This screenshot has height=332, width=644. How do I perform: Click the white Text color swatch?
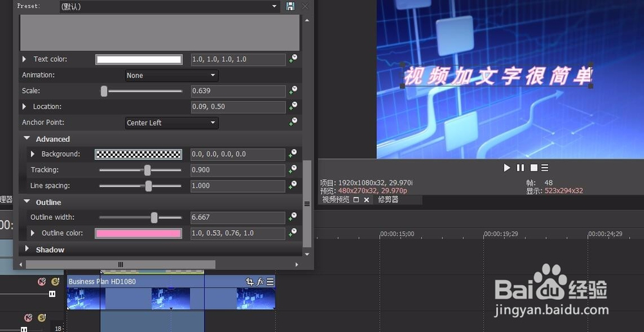click(139, 59)
